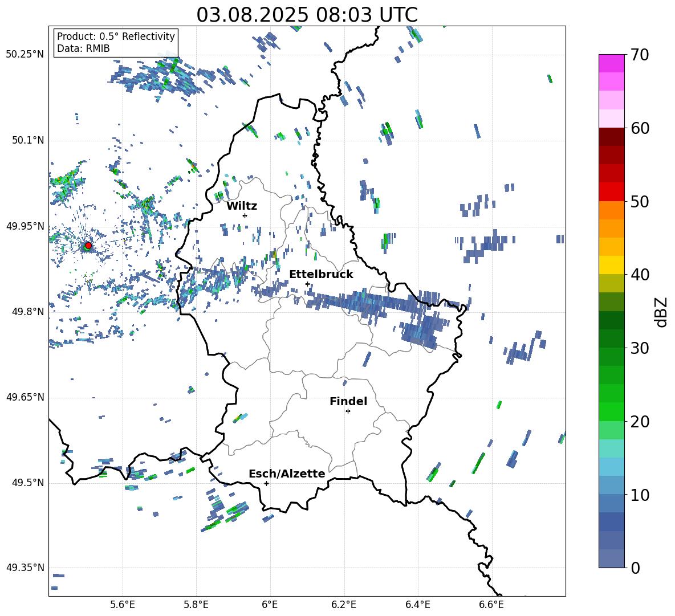Click the Data: RMIB text

[83, 48]
